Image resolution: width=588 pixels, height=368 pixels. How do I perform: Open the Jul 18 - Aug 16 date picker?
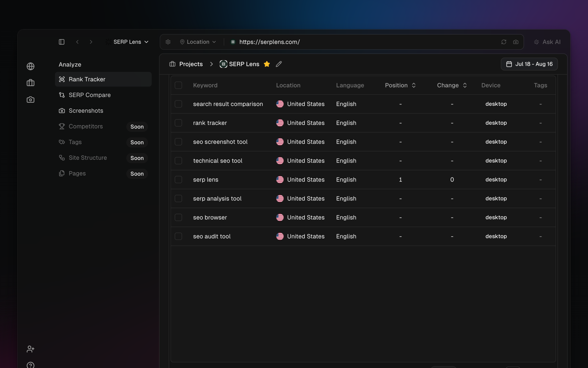[x=529, y=64]
